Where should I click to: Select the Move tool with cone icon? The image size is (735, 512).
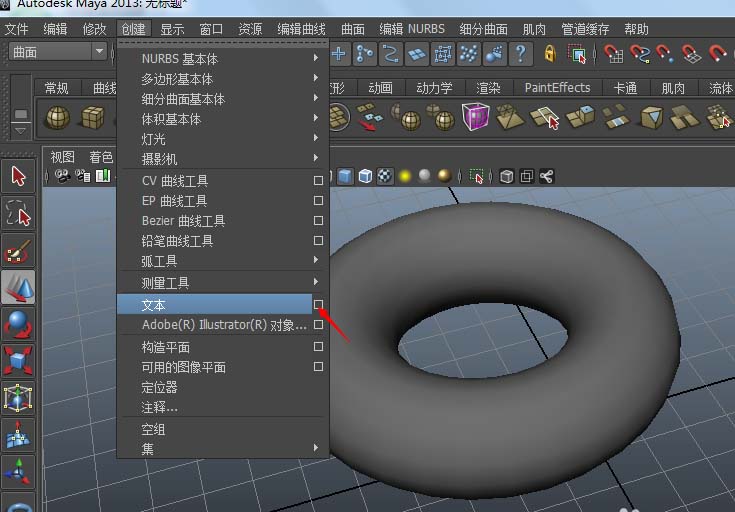18,287
